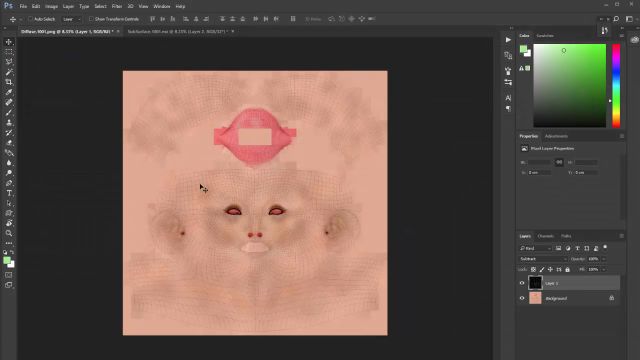Open the Opacity slider dropdown arrow
The image size is (640, 360).
pyautogui.click(x=604, y=259)
